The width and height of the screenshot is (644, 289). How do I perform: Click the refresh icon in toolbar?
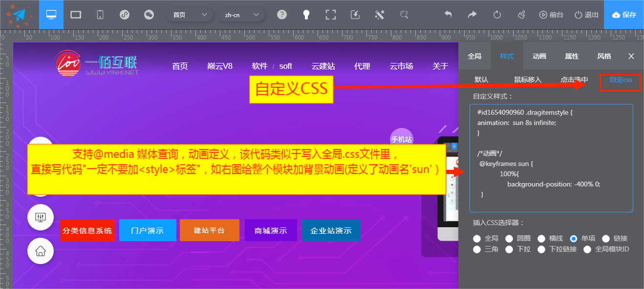[x=497, y=15]
